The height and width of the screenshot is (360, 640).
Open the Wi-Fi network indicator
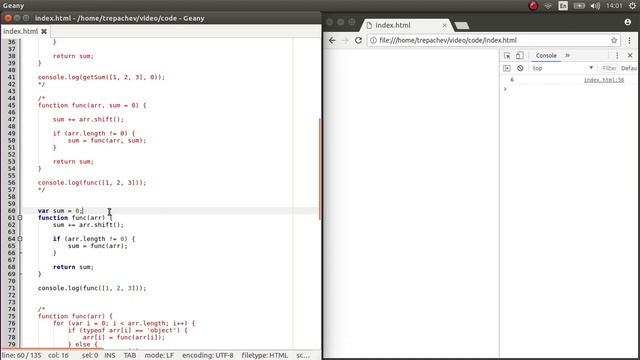548,6
